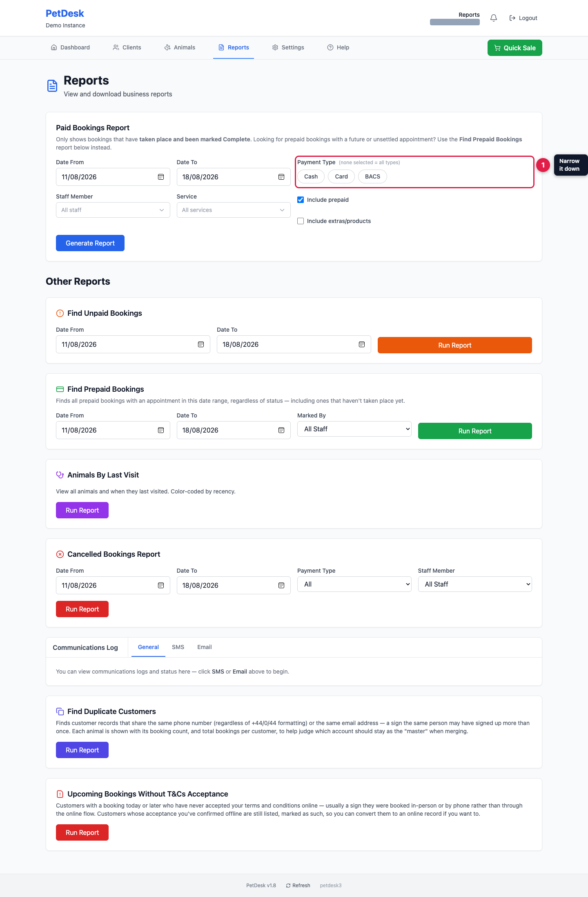
Task: Run the Find Unpaid Bookings report
Action: 455,345
